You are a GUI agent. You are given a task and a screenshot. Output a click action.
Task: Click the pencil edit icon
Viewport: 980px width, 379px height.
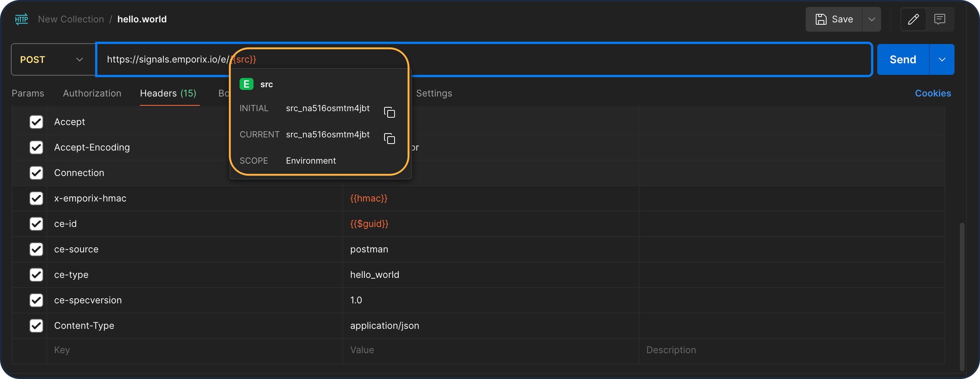[913, 19]
